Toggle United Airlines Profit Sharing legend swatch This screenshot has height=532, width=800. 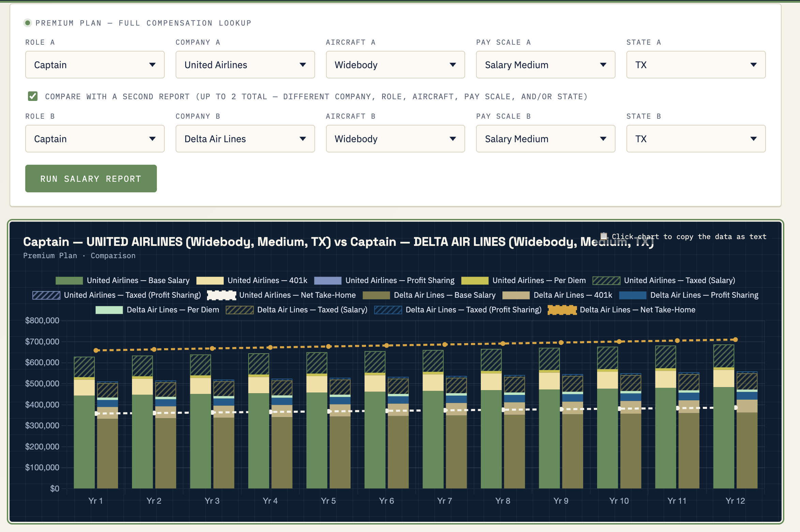(328, 281)
